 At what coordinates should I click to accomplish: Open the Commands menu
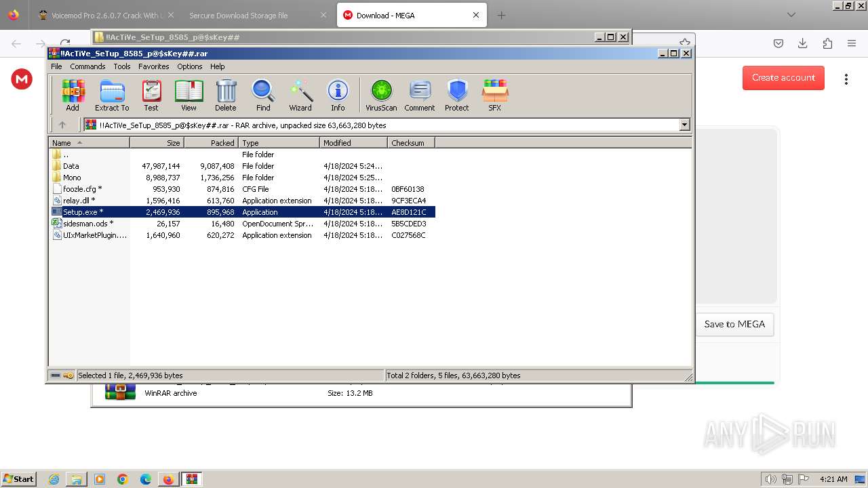click(x=87, y=66)
